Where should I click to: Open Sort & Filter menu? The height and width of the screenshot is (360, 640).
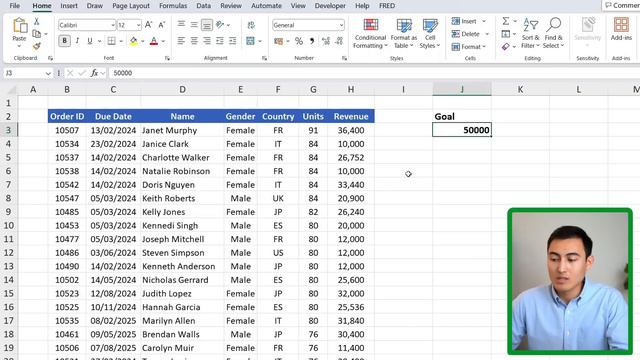click(x=531, y=33)
